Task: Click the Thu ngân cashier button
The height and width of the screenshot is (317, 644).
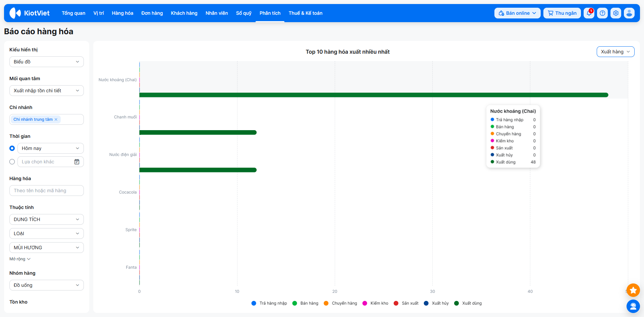Action: (562, 13)
